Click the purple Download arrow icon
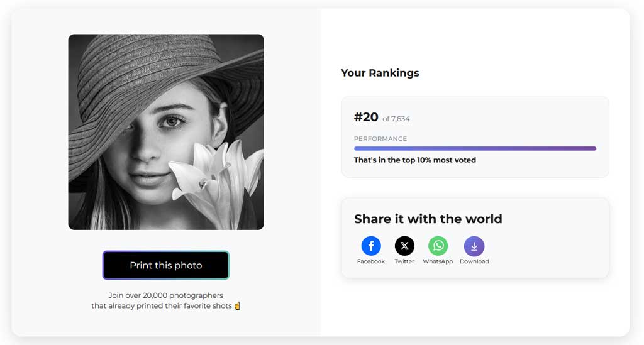The height and width of the screenshot is (345, 644). 474,246
